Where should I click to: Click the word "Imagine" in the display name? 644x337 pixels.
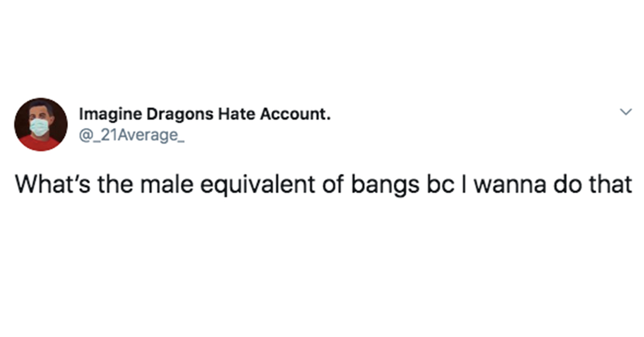coord(105,114)
